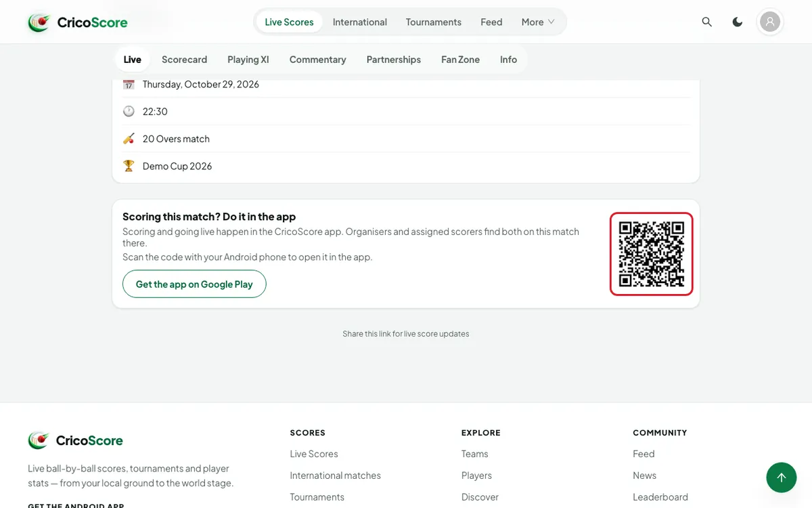The width and height of the screenshot is (812, 508).
Task: Switch to the Live tab
Action: click(133, 60)
